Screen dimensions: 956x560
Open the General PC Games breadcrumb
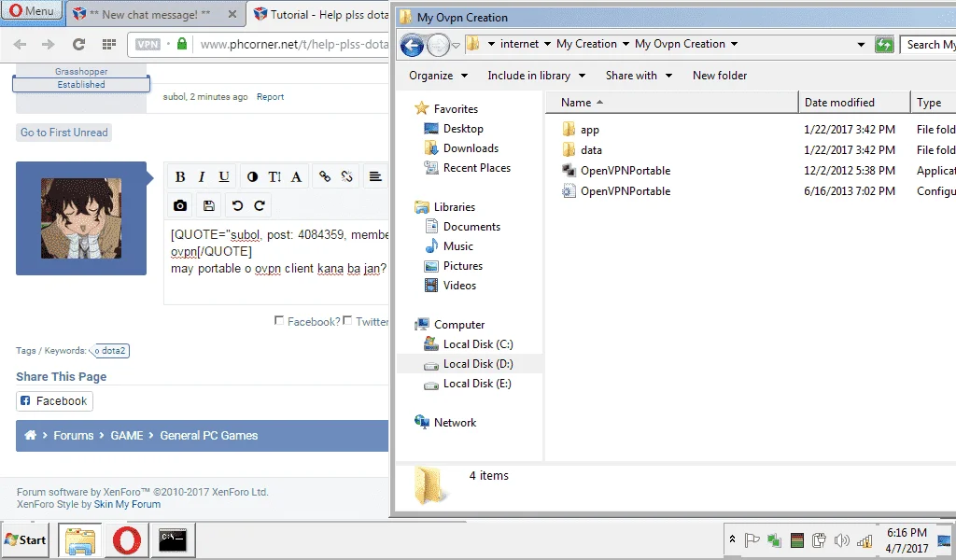tap(208, 435)
